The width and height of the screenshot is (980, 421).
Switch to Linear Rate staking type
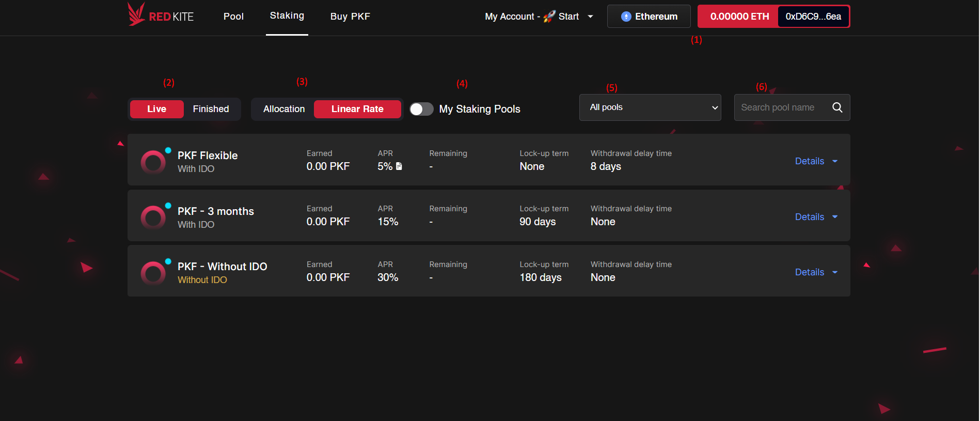[x=357, y=109]
